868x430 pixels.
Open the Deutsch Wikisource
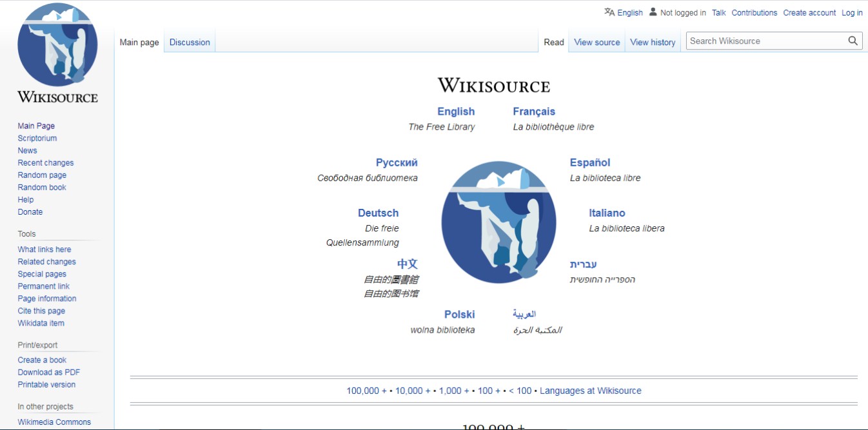click(x=378, y=213)
